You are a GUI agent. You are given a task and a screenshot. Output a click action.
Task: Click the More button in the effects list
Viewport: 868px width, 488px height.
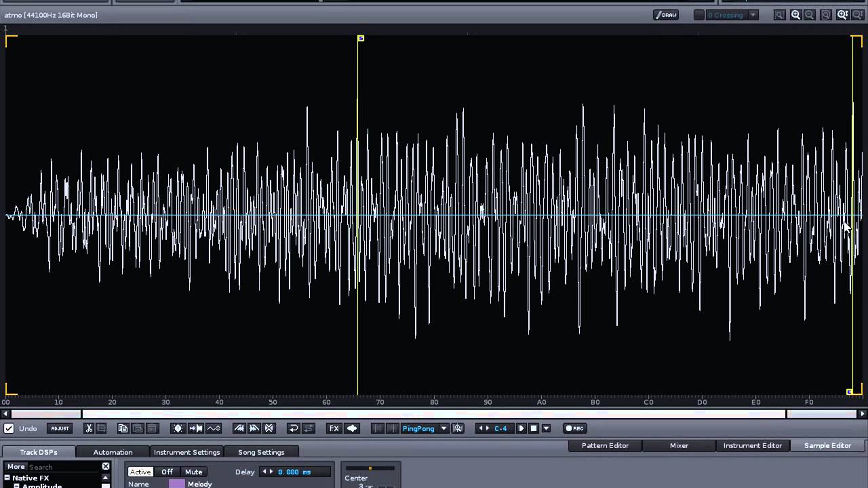tap(16, 466)
